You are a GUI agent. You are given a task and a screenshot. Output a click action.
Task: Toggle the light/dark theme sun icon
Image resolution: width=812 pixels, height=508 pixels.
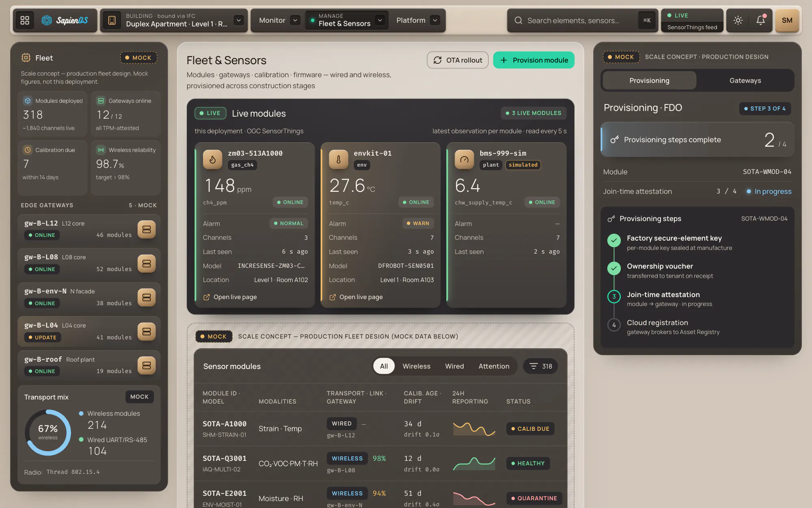point(738,20)
